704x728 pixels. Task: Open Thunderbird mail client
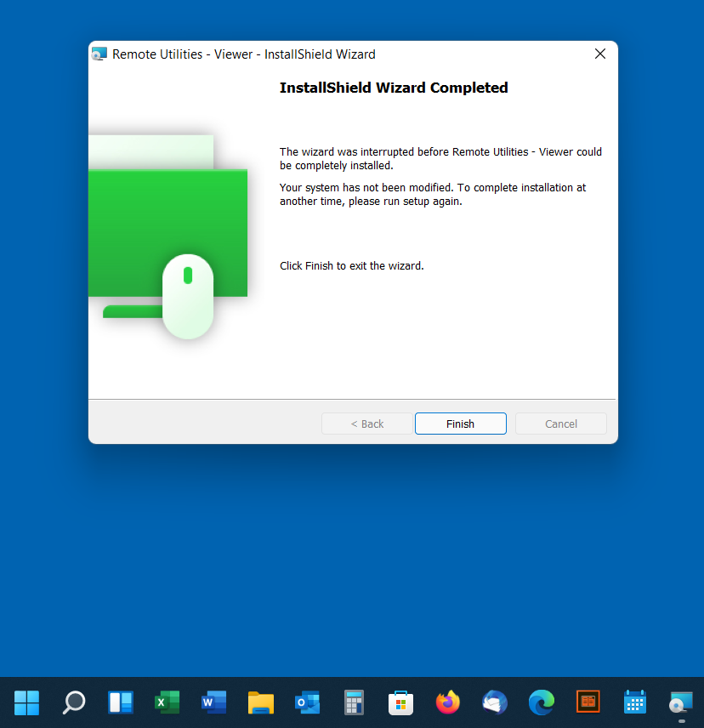tap(494, 702)
